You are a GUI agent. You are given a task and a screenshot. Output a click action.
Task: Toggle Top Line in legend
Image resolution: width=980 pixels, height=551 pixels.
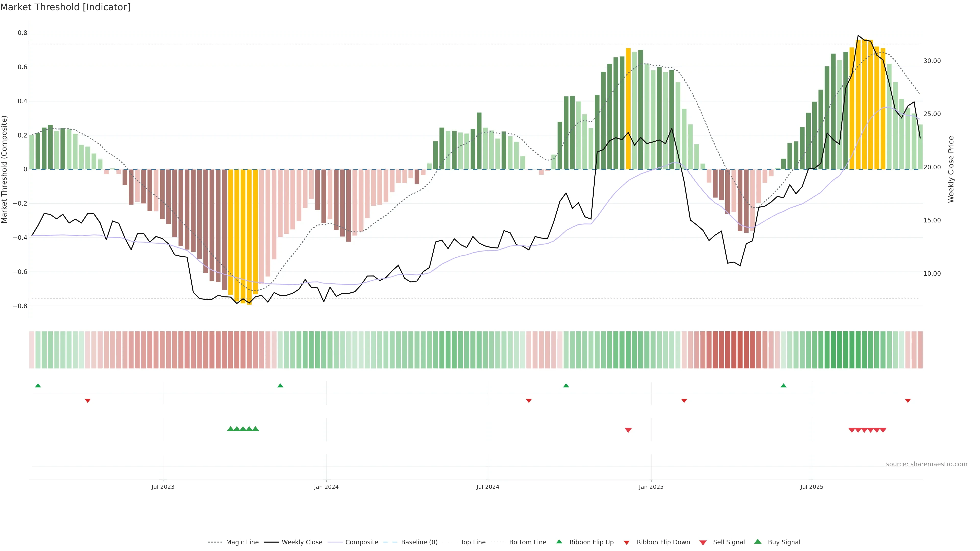(473, 542)
